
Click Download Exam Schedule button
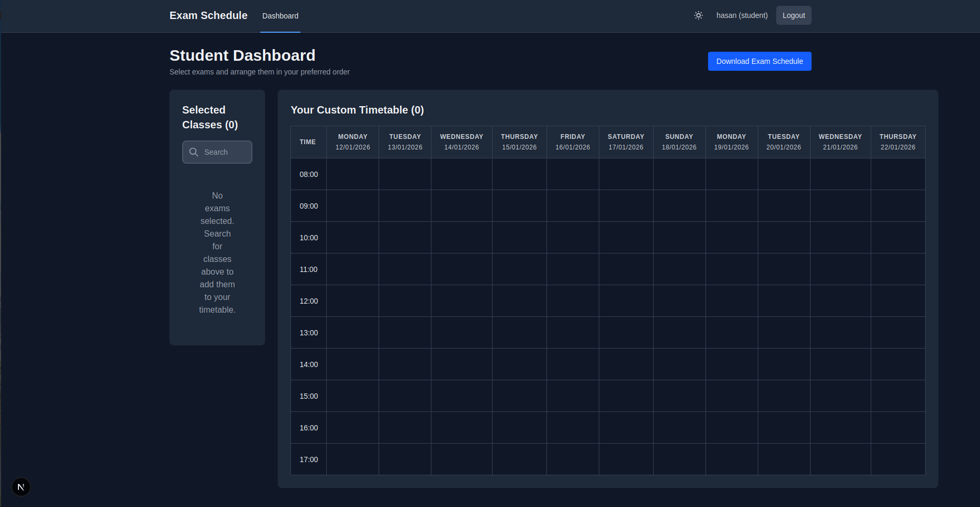pos(759,61)
